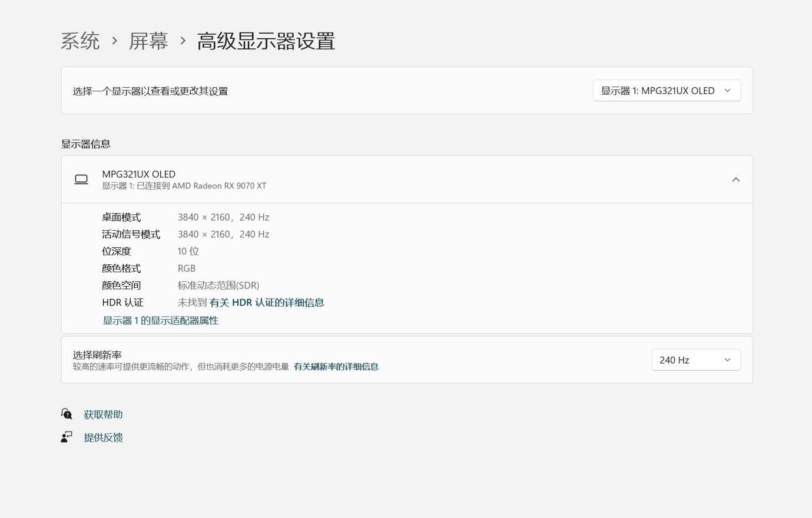
Task: Open the 240 Hz refresh rate dropdown
Action: pos(696,360)
